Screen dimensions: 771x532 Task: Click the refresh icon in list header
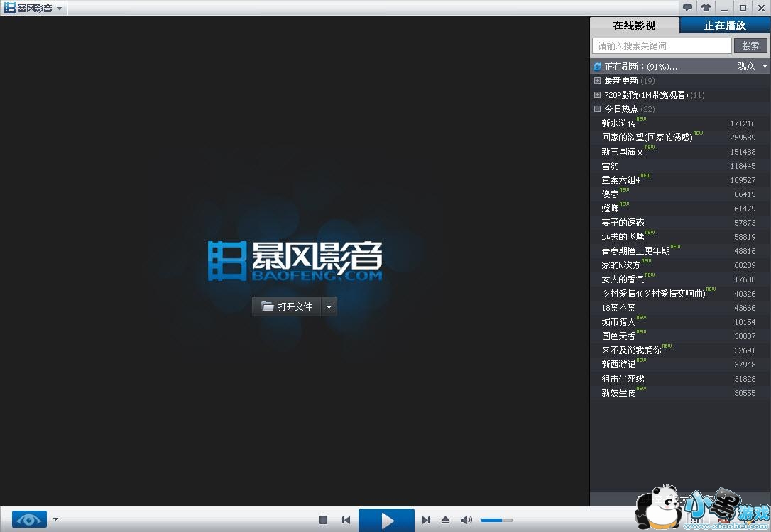coord(597,66)
